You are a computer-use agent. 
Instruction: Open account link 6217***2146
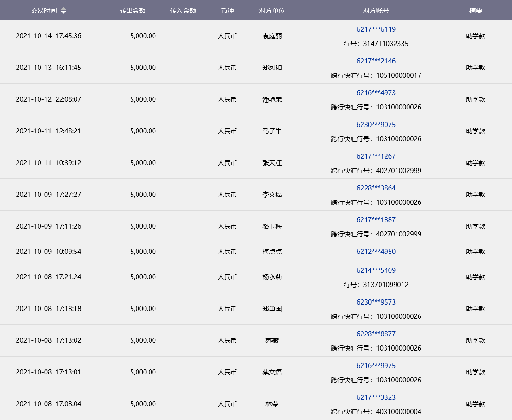tap(376, 61)
